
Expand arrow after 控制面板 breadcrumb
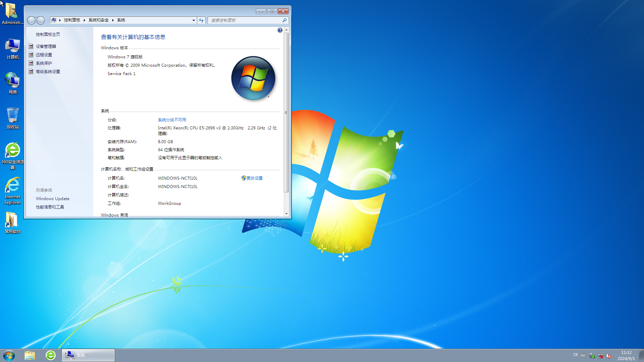[x=84, y=20]
